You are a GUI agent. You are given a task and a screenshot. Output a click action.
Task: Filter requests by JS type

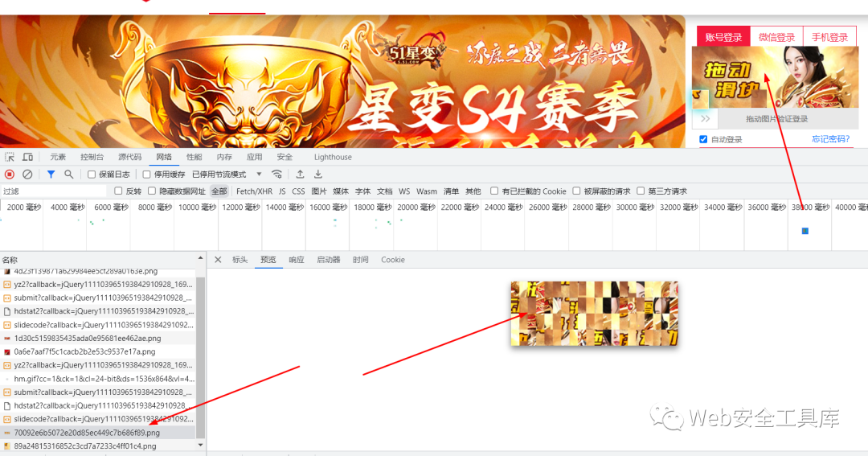(282, 191)
